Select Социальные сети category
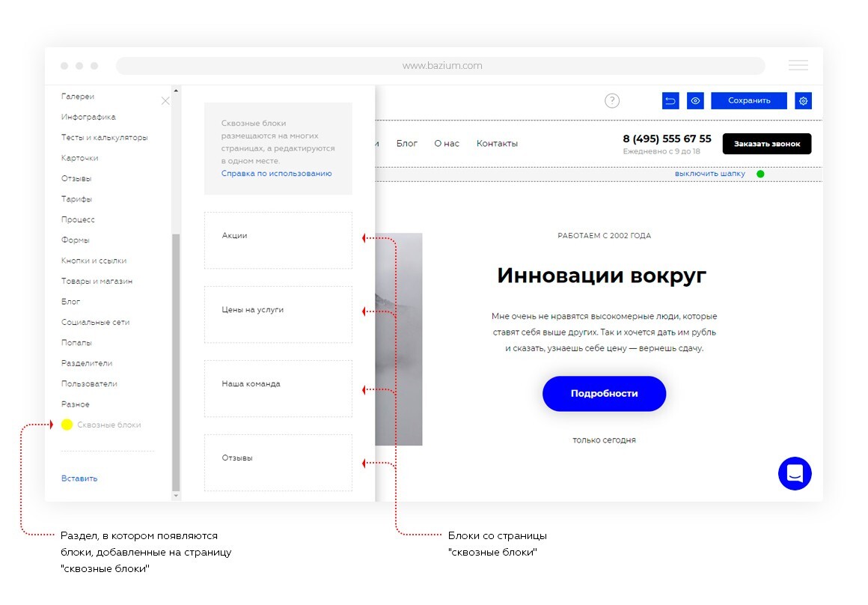This screenshot has height=605, width=868. point(95,322)
